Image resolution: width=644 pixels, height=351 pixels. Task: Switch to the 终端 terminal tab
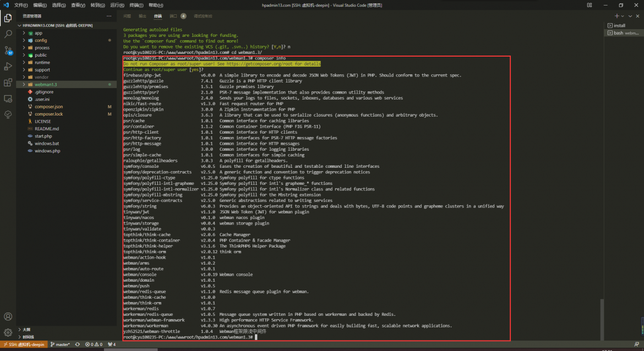(158, 16)
